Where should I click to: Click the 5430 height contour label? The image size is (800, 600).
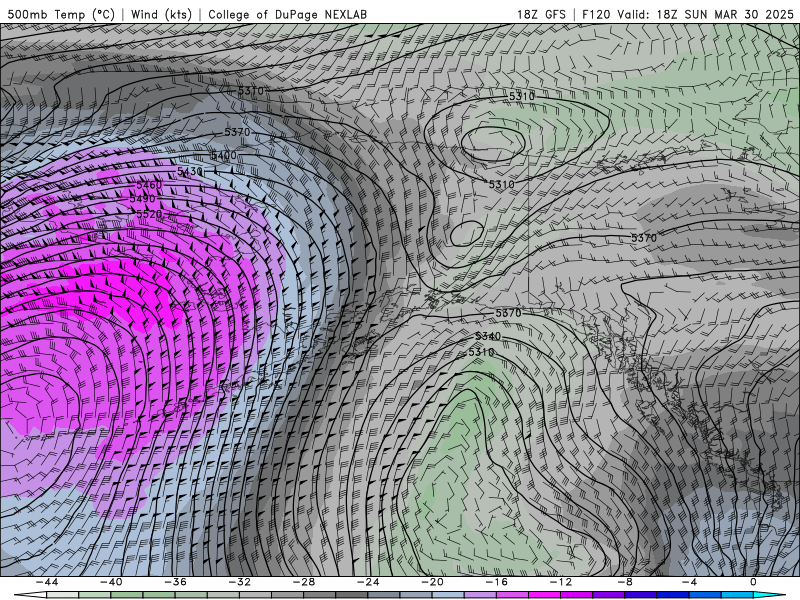(x=190, y=171)
